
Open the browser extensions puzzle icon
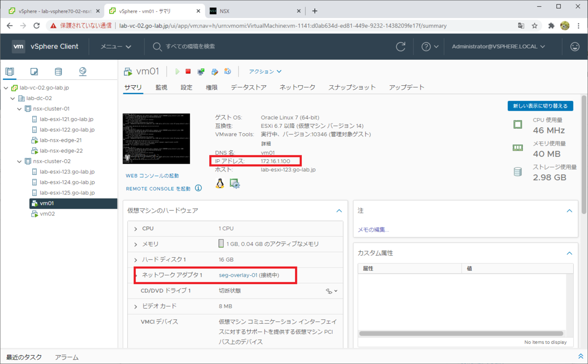click(551, 25)
